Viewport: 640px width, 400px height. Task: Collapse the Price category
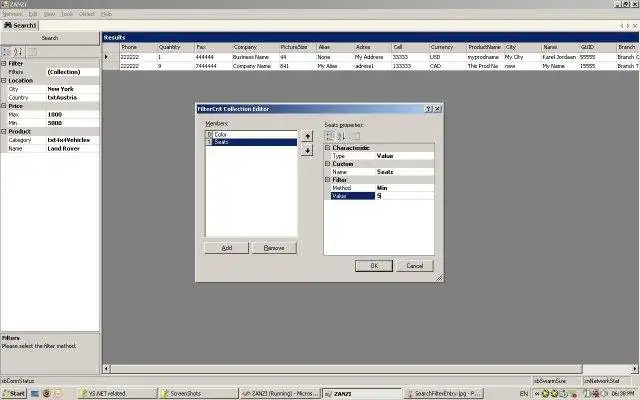[x=4, y=106]
